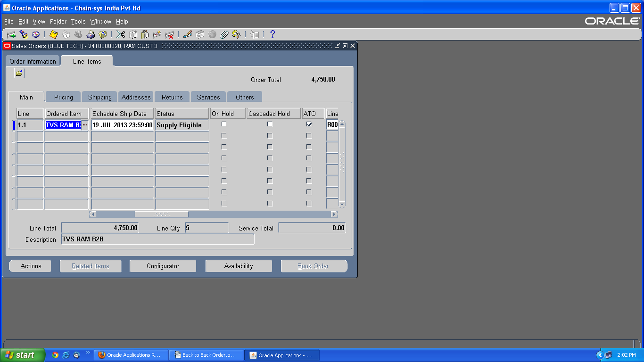The width and height of the screenshot is (644, 362).
Task: Open the File menu
Action: 9,22
